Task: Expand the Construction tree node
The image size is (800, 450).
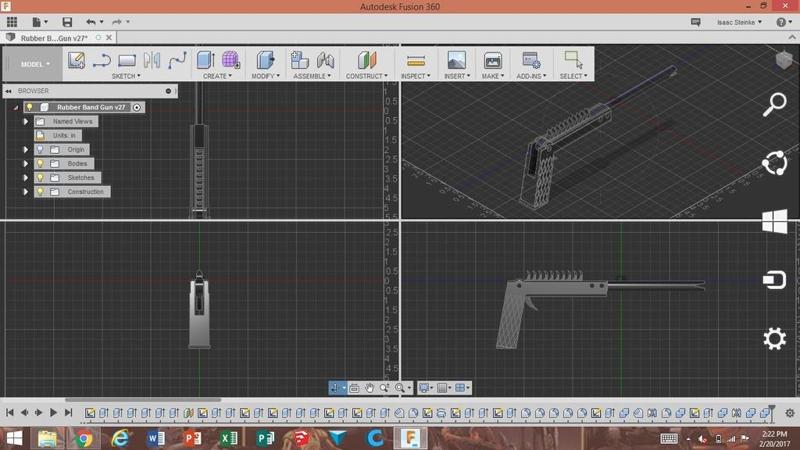Action: coord(26,192)
